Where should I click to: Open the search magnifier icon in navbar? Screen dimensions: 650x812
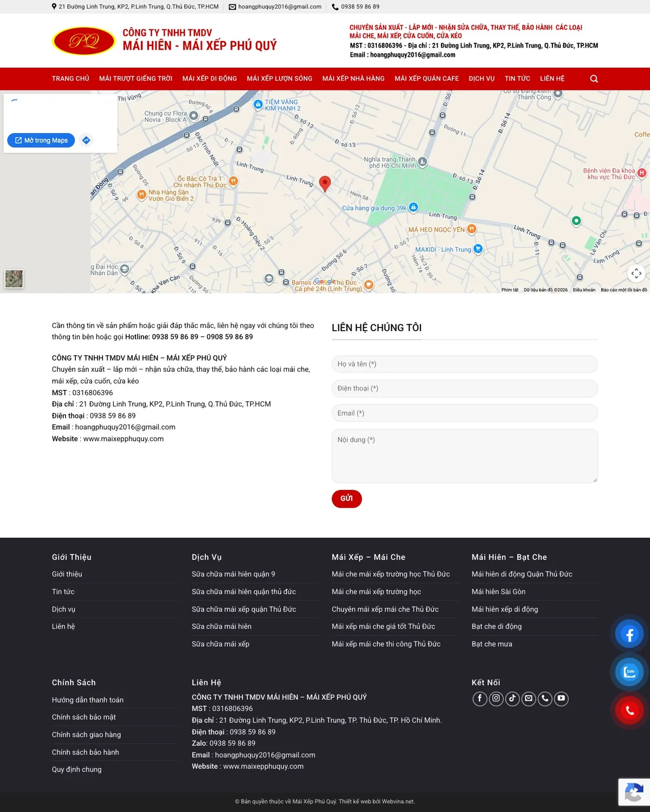pyautogui.click(x=594, y=79)
